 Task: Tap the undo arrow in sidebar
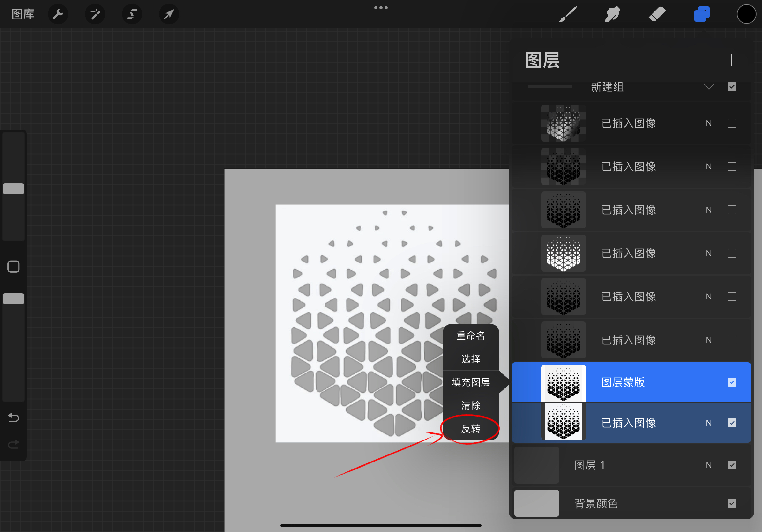click(x=13, y=417)
